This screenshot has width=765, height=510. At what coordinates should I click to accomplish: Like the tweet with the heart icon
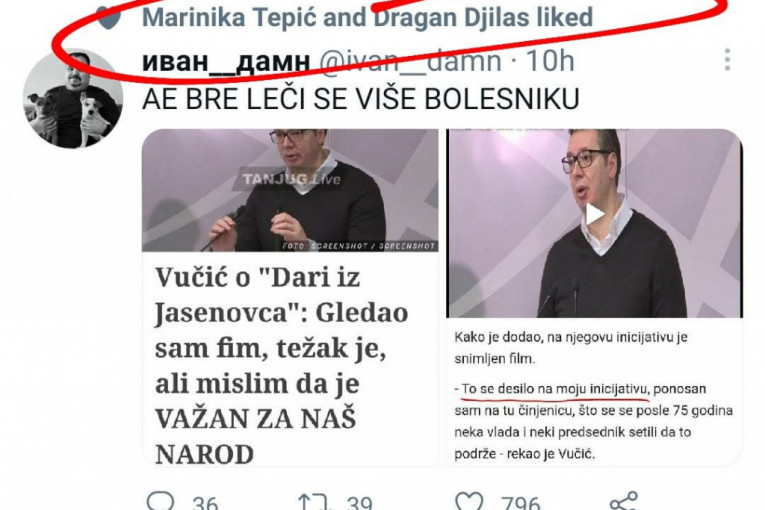(x=468, y=502)
